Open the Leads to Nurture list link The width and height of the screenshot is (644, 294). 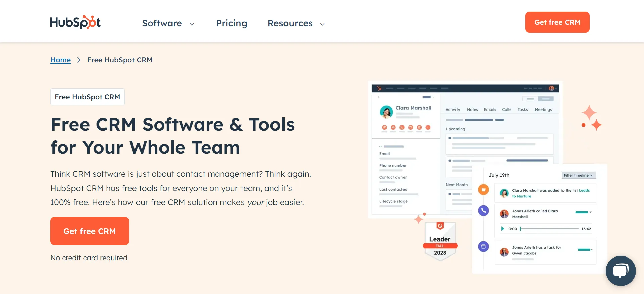click(x=550, y=193)
